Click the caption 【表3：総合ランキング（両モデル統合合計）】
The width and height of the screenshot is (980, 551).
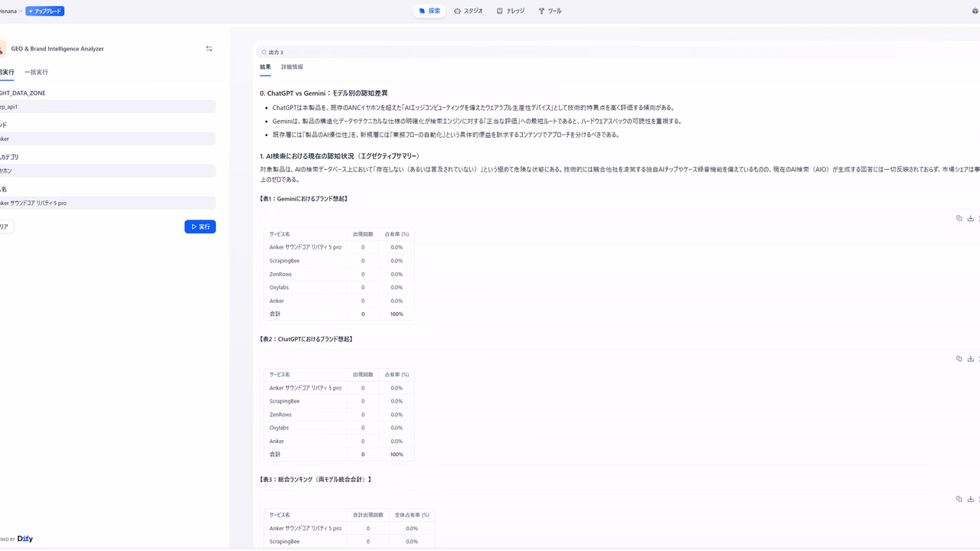click(315, 480)
